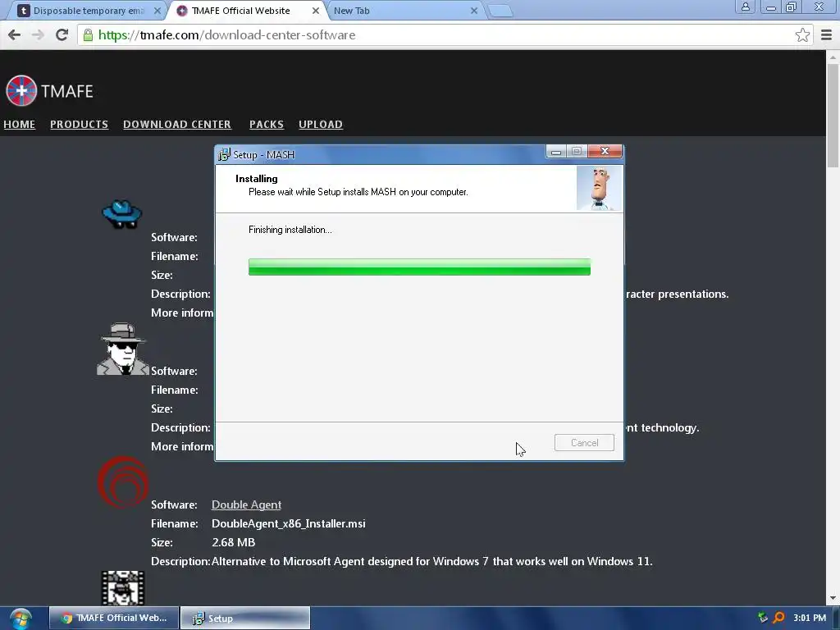Click the 2.68 MB size text
Viewport: 840px width, 630px height.
pos(233,542)
